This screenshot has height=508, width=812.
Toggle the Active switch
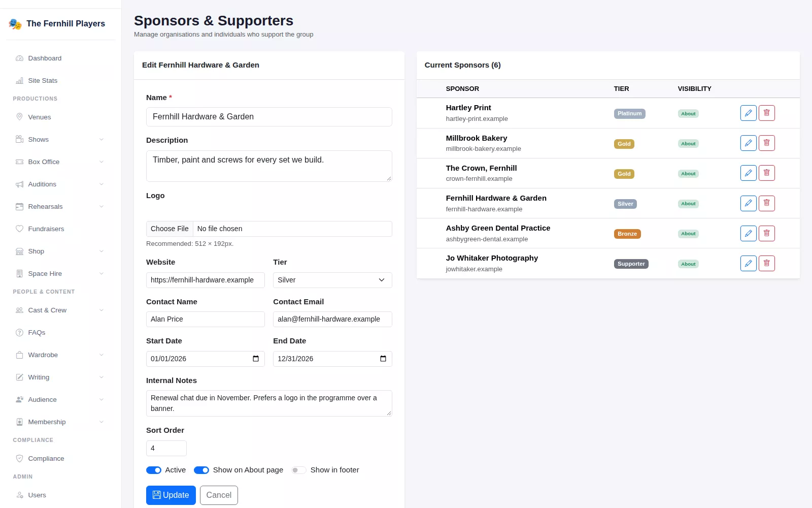(x=154, y=470)
